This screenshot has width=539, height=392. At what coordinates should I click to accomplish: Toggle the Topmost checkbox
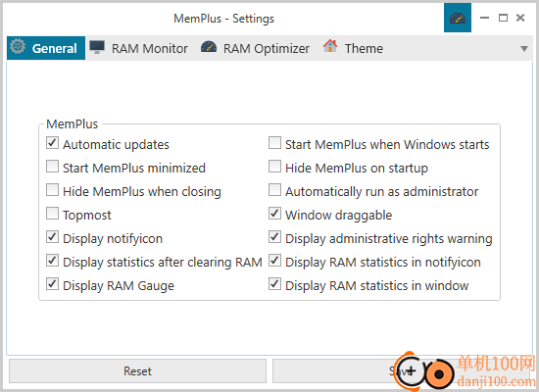52,214
